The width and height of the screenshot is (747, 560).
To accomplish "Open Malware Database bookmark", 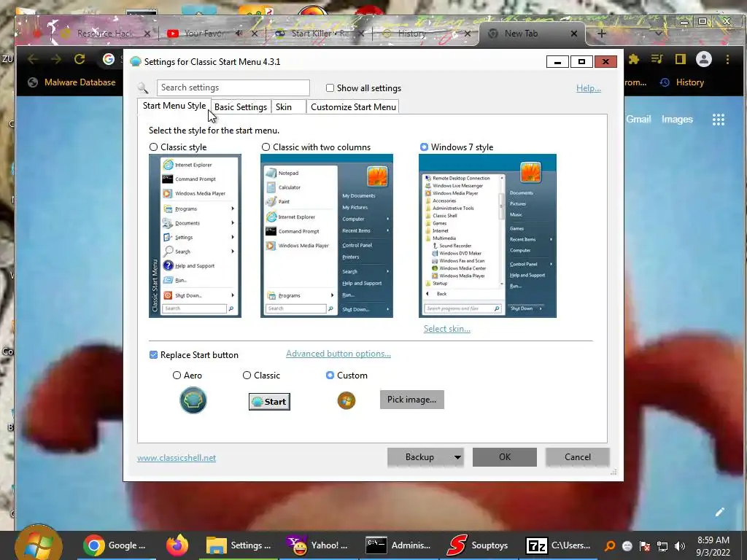I will (72, 82).
